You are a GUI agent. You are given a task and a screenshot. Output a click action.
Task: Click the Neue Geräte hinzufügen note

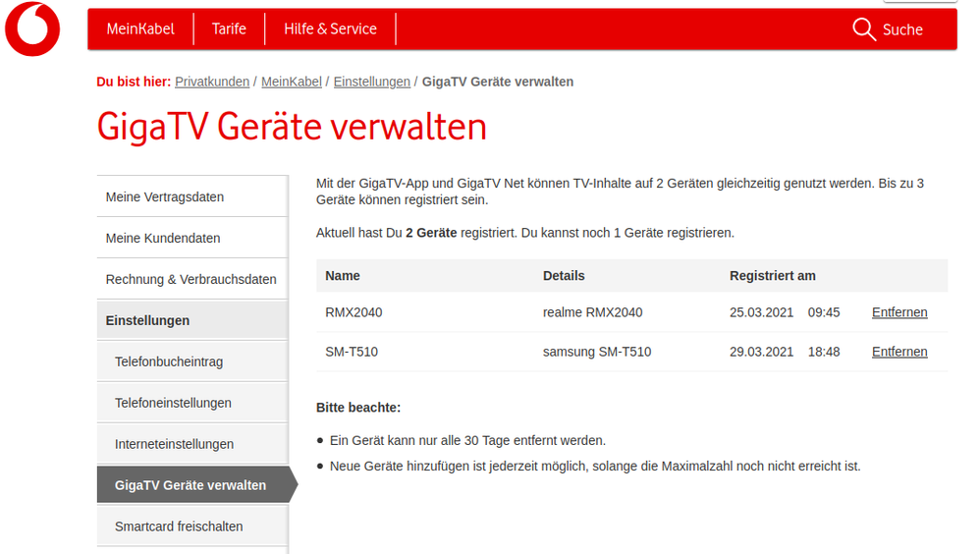[595, 467]
